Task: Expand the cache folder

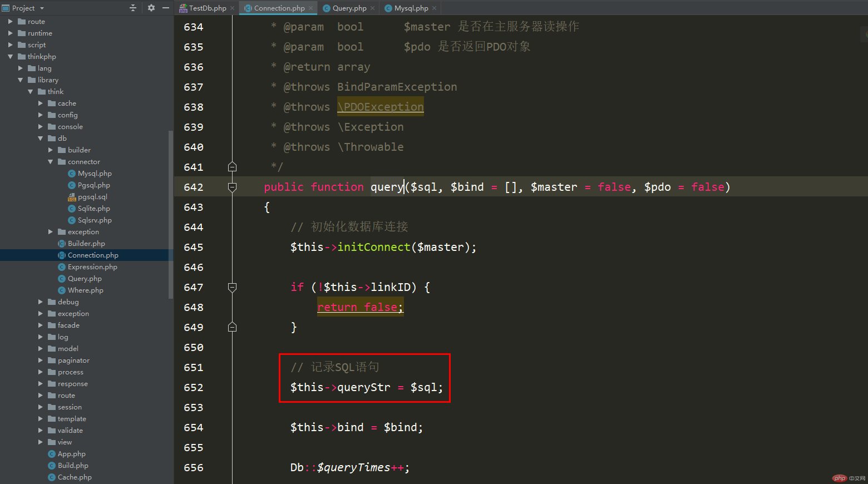Action: click(40, 103)
